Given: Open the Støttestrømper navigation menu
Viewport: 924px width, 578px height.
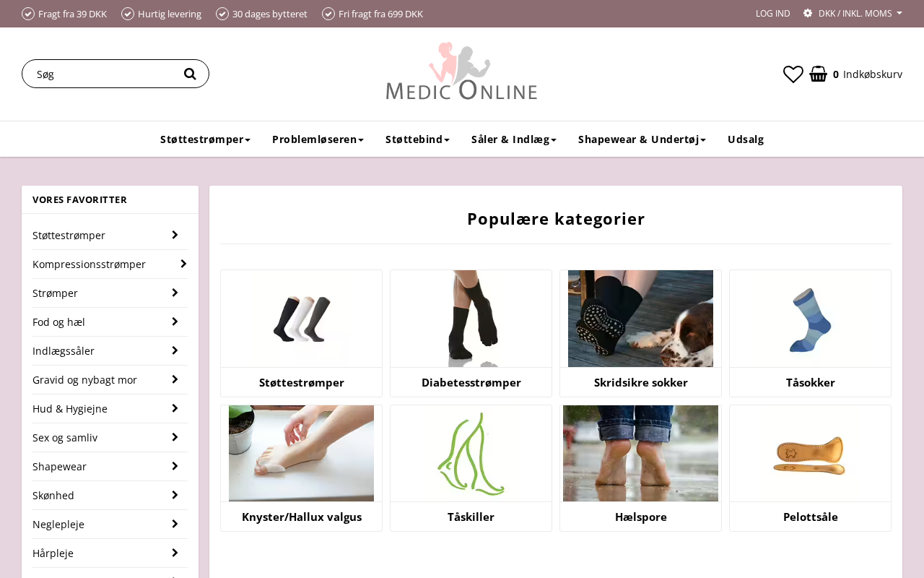Looking at the screenshot, I should [205, 139].
